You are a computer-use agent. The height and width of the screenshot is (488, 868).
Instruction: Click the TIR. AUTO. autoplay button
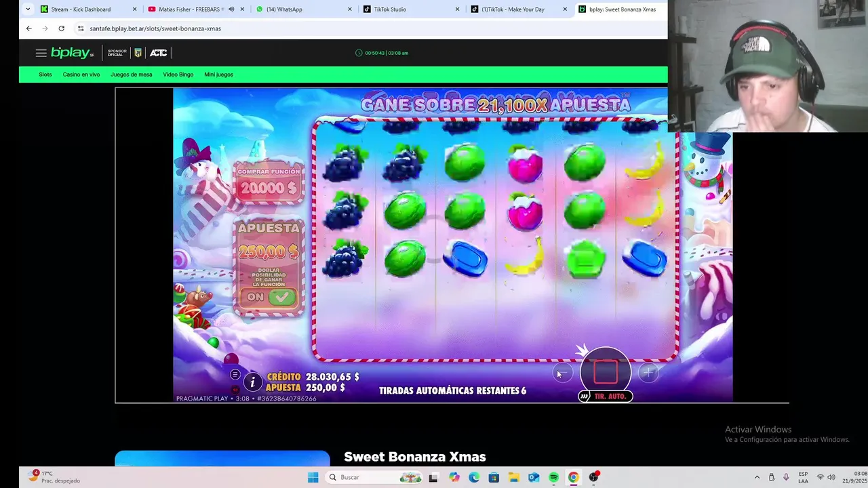point(605,396)
